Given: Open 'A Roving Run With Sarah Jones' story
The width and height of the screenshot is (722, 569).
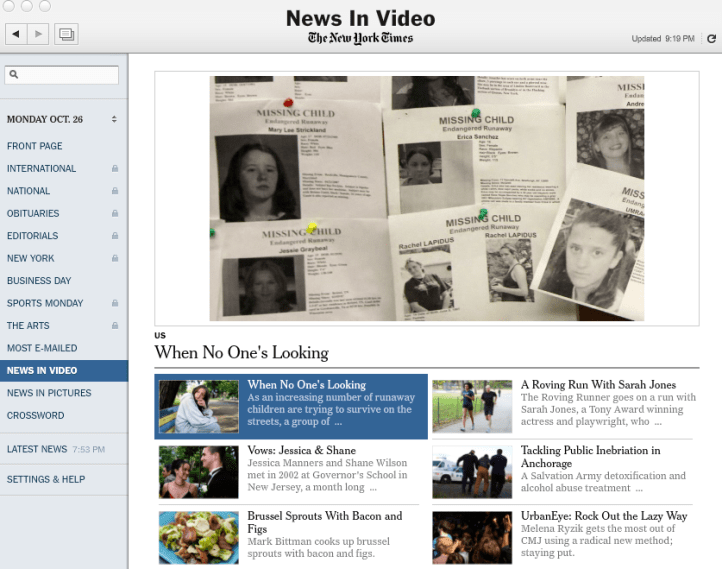Looking at the screenshot, I should click(x=599, y=385).
